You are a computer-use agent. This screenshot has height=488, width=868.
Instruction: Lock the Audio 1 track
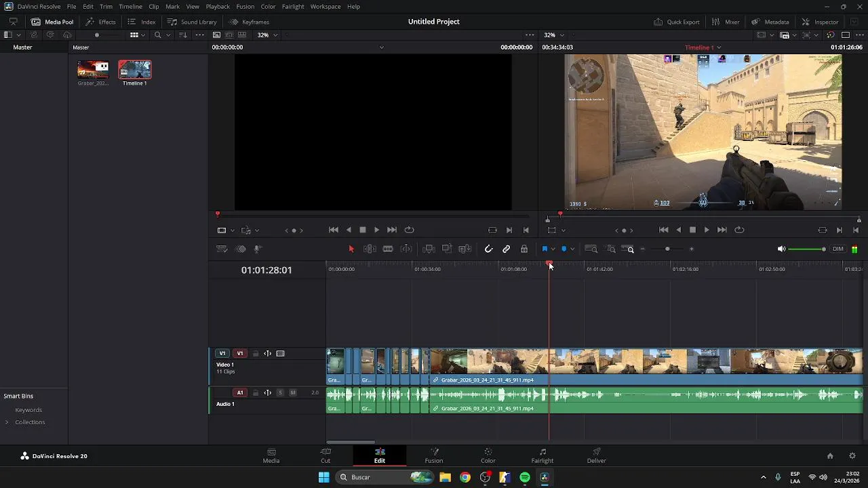pos(256,393)
